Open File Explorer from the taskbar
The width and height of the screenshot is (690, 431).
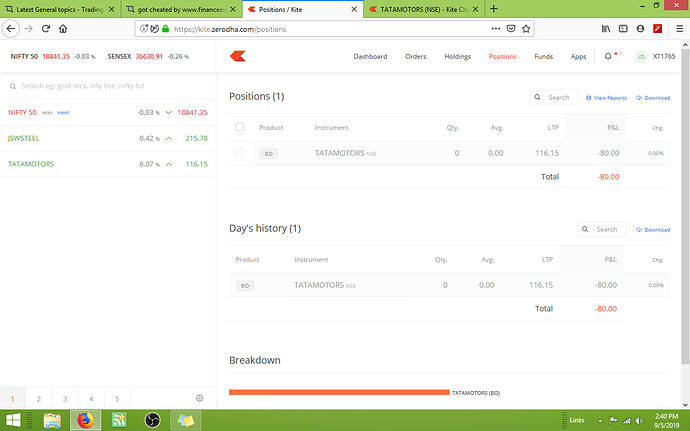52,420
